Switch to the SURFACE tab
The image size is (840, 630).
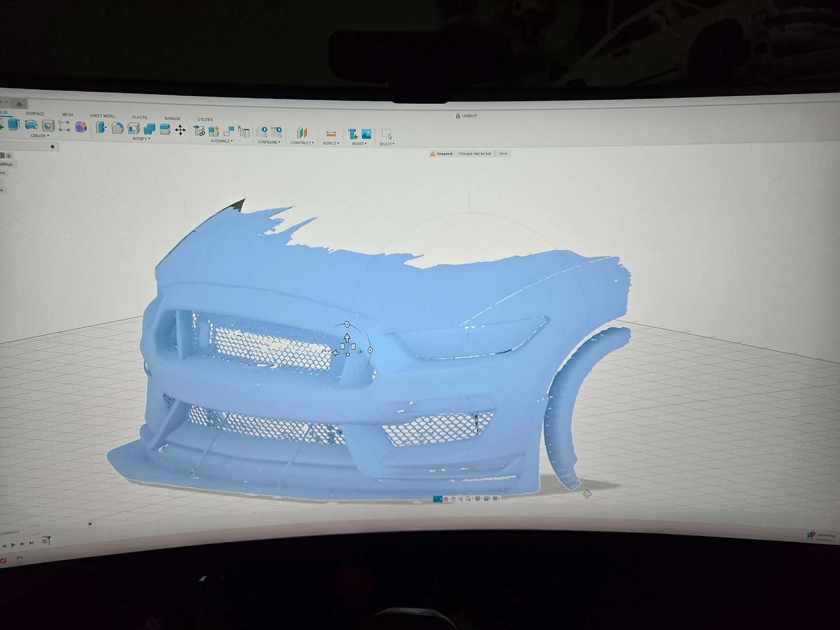35,114
